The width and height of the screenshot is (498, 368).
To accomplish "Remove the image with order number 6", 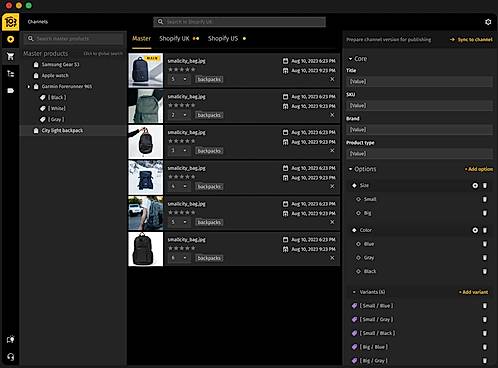I will [332, 258].
